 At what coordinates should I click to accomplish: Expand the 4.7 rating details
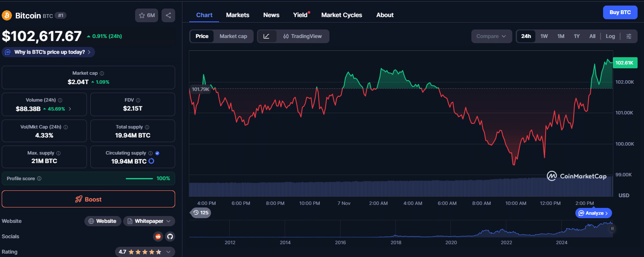145,252
